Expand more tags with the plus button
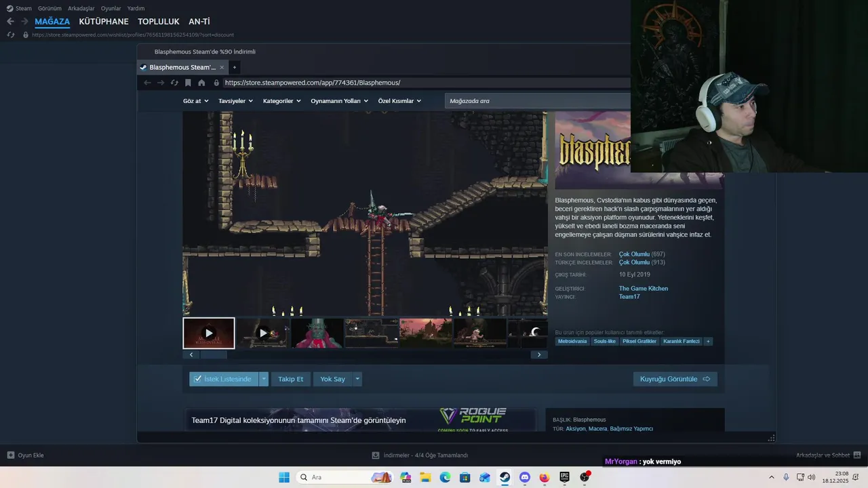 click(708, 342)
